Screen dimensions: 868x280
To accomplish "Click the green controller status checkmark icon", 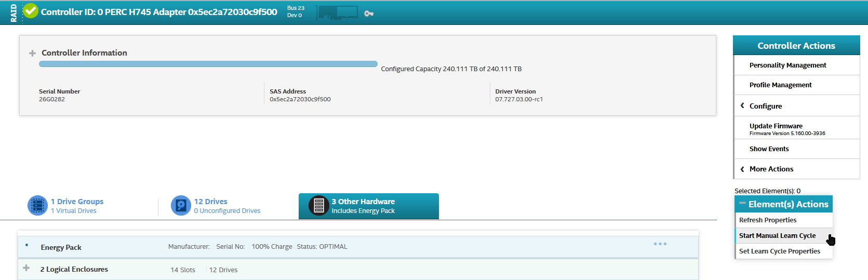I will 31,11.
